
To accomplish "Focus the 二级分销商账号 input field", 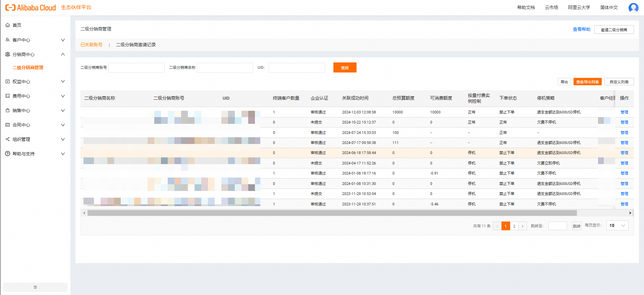I will [x=137, y=68].
